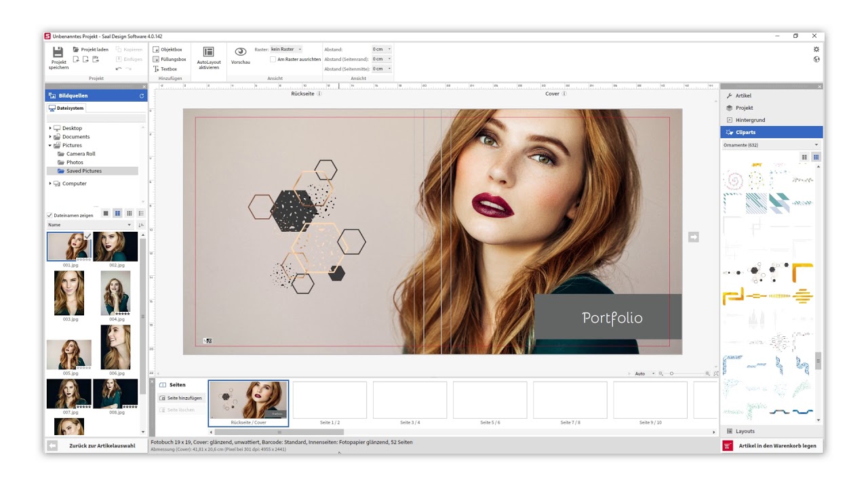This screenshot has width=868, height=488.
Task: Insert a Textbox
Action: [165, 68]
